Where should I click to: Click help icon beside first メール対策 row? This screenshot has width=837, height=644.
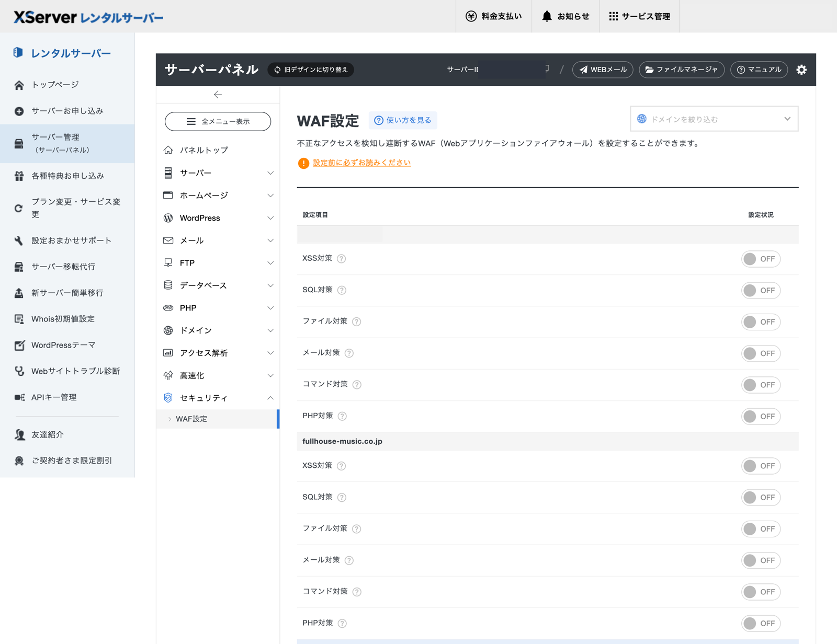point(349,353)
